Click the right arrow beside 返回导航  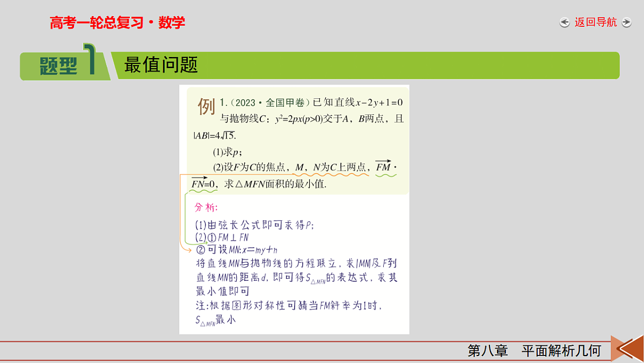point(627,23)
